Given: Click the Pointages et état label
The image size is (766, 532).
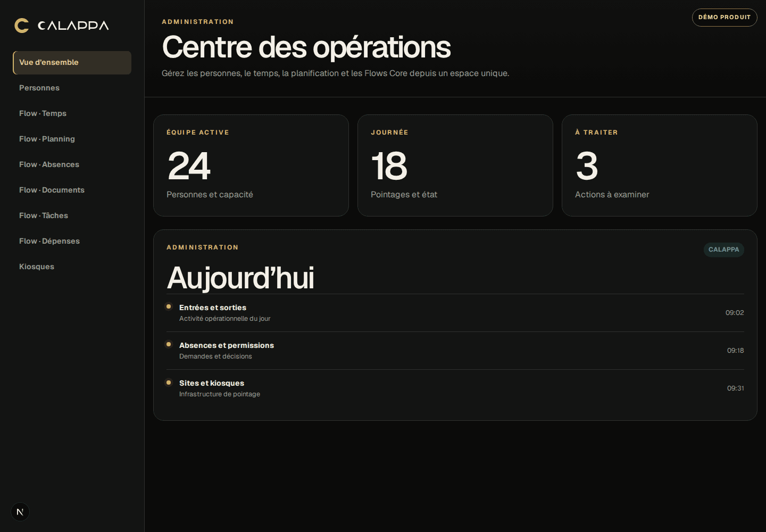Looking at the screenshot, I should point(404,195).
